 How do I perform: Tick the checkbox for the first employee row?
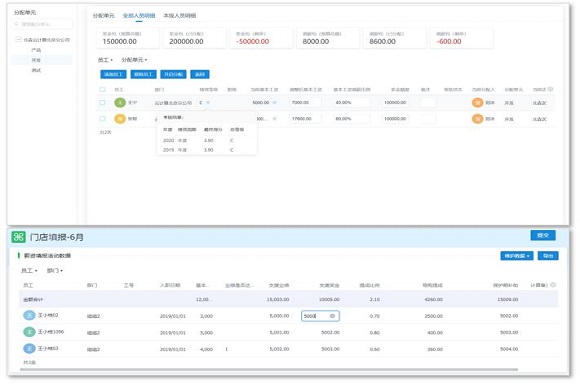102,102
